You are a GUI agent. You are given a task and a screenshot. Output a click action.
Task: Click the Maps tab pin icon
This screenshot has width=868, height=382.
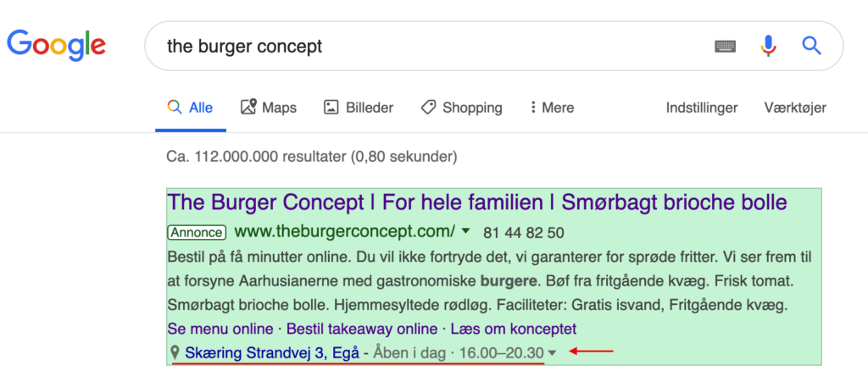point(248,107)
